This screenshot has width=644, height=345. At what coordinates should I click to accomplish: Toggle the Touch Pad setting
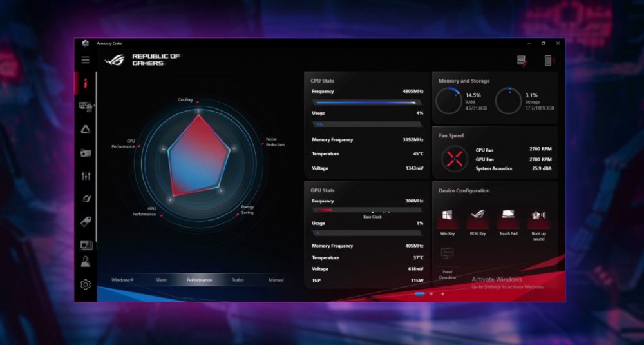(x=508, y=219)
